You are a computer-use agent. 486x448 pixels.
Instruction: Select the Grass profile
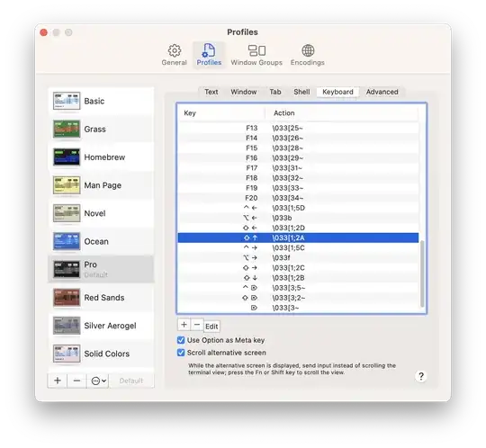pyautogui.click(x=101, y=130)
